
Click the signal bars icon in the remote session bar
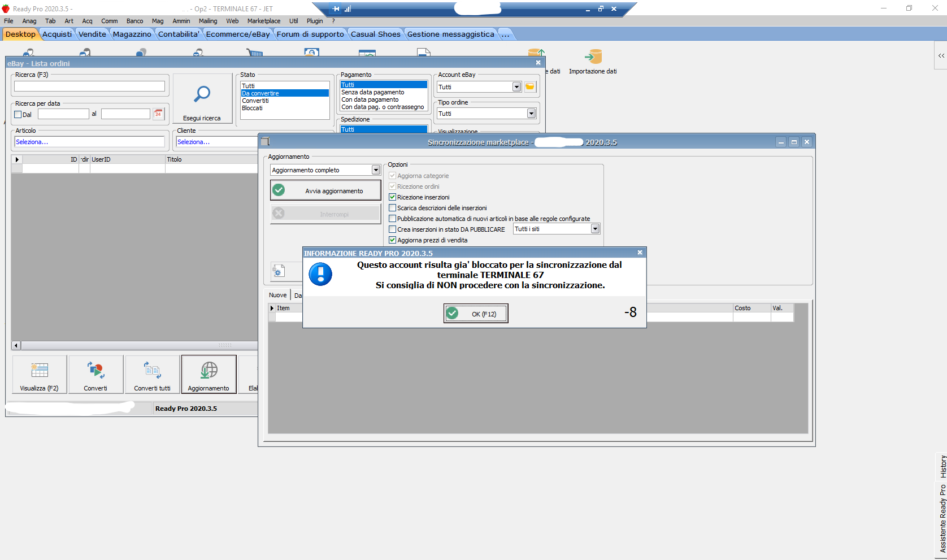pos(347,8)
